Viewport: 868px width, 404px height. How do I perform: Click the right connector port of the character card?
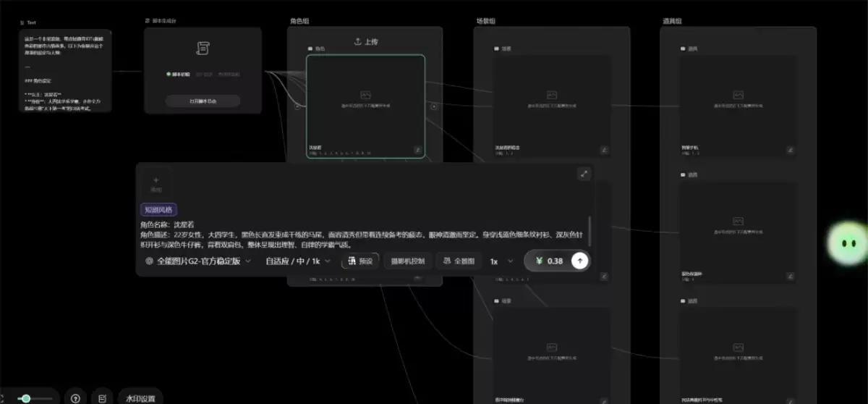click(434, 106)
